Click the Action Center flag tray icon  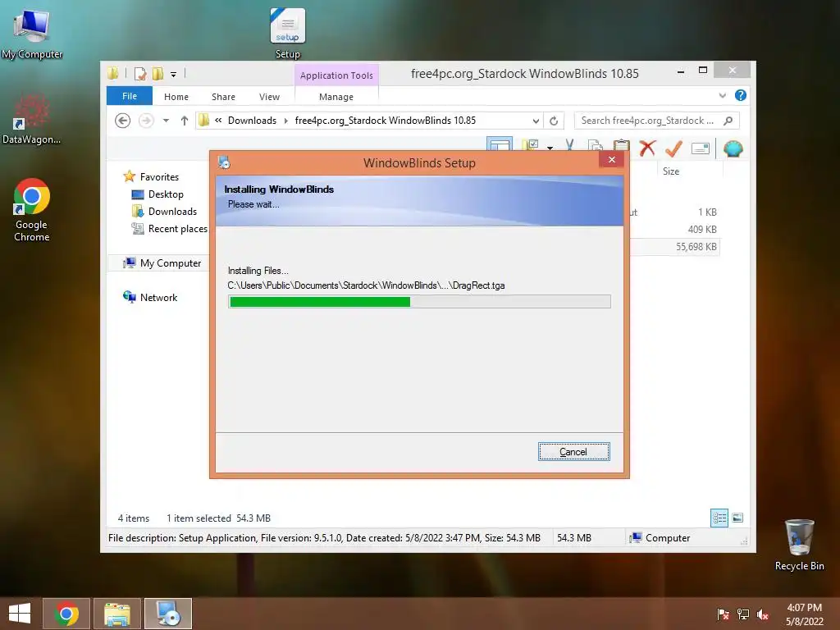pos(723,614)
